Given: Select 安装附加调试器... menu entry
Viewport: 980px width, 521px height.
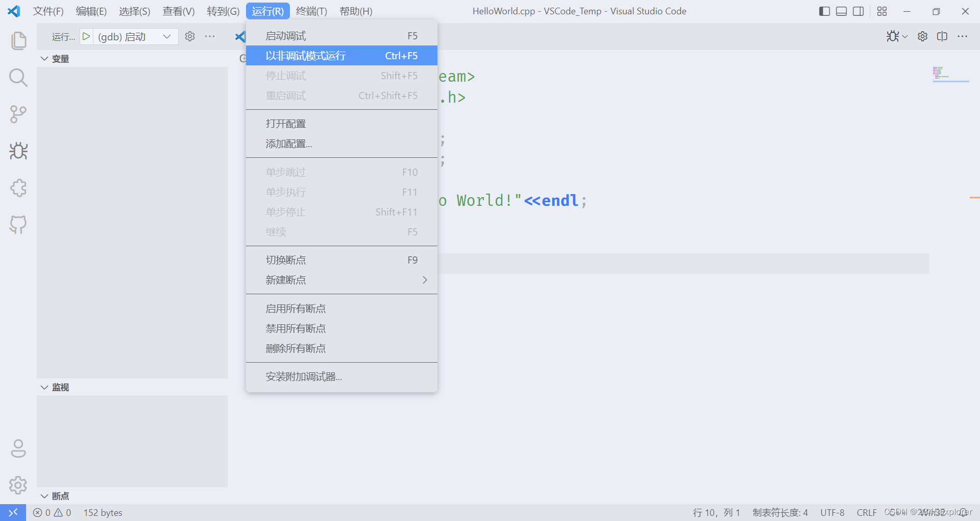Looking at the screenshot, I should 341,376.
